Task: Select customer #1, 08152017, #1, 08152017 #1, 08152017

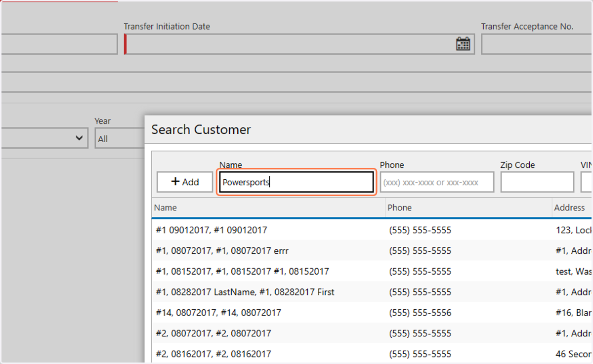Action: pyautogui.click(x=372, y=272)
